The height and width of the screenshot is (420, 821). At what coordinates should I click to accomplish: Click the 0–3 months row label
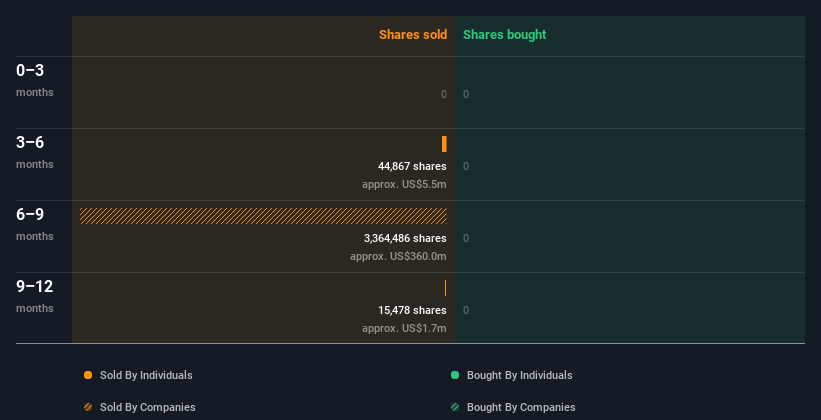(x=35, y=80)
